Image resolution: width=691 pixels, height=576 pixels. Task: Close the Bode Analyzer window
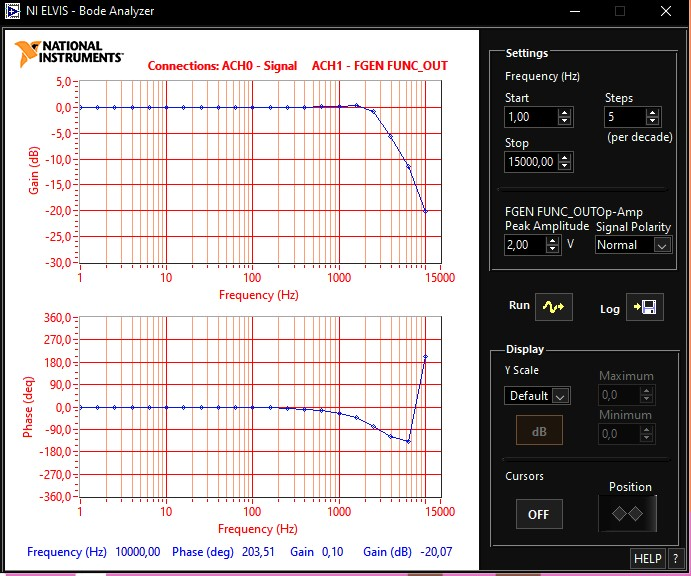tap(666, 11)
